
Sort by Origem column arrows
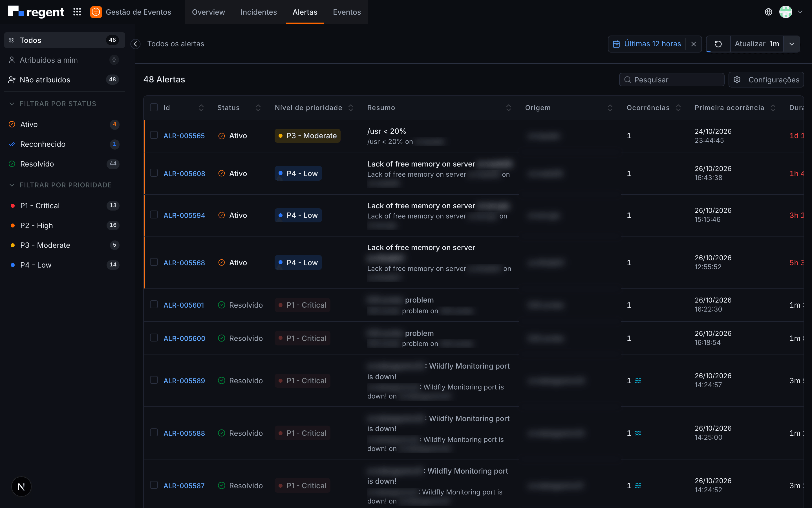pyautogui.click(x=610, y=108)
